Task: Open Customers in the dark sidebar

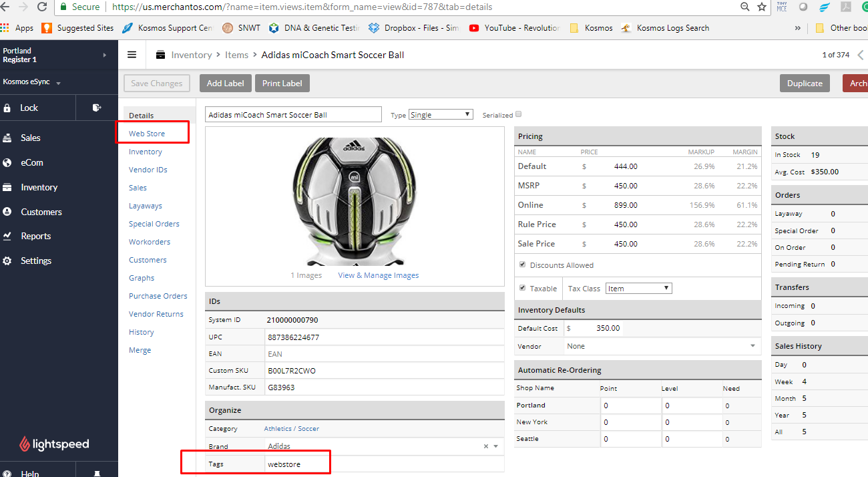Action: (41, 212)
